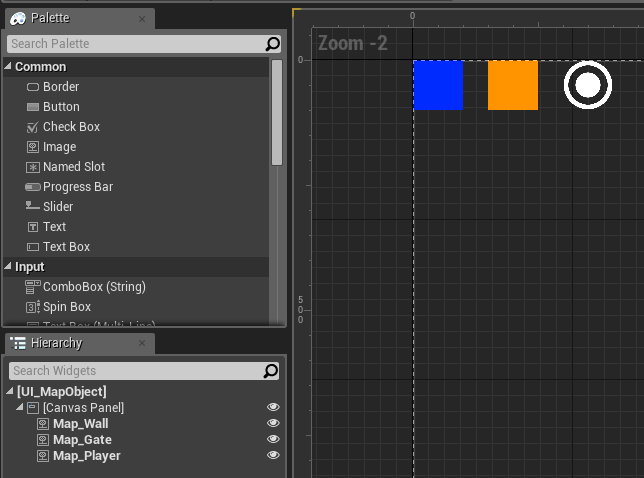Screen dimensions: 644x478
Task: Pick the Image widget icon in Palette
Action: 33,147
